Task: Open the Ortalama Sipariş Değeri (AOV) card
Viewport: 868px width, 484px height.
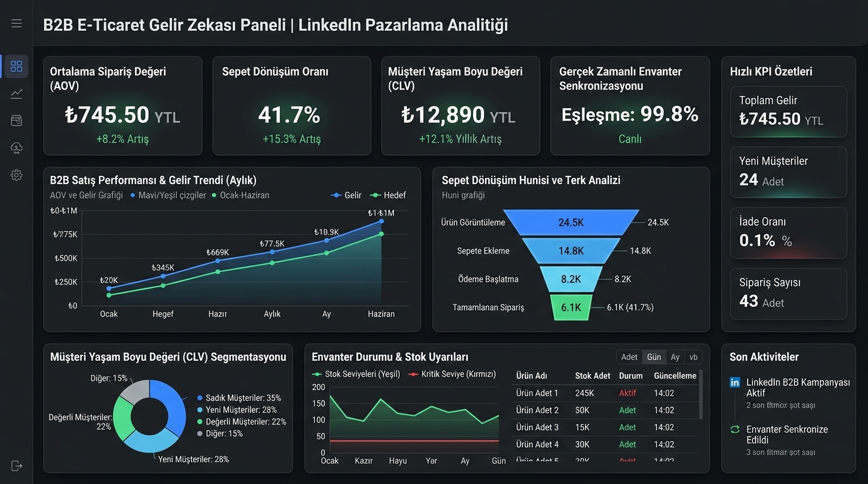Action: click(x=122, y=106)
